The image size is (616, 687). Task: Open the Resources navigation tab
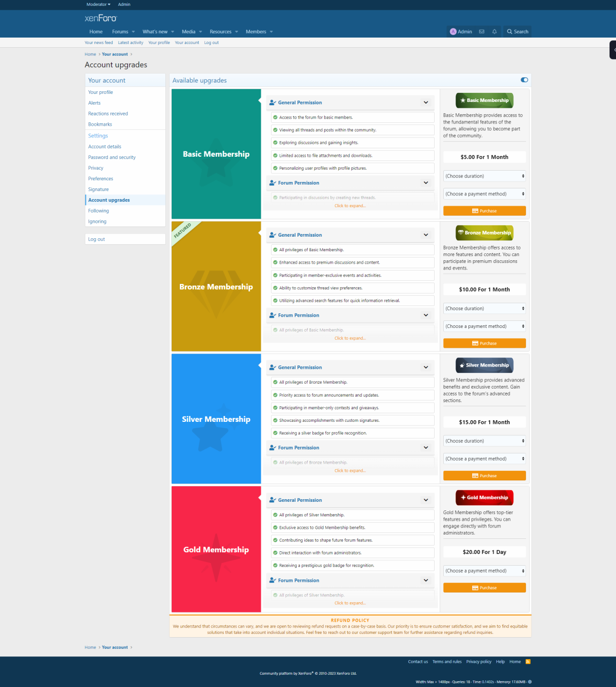click(221, 32)
